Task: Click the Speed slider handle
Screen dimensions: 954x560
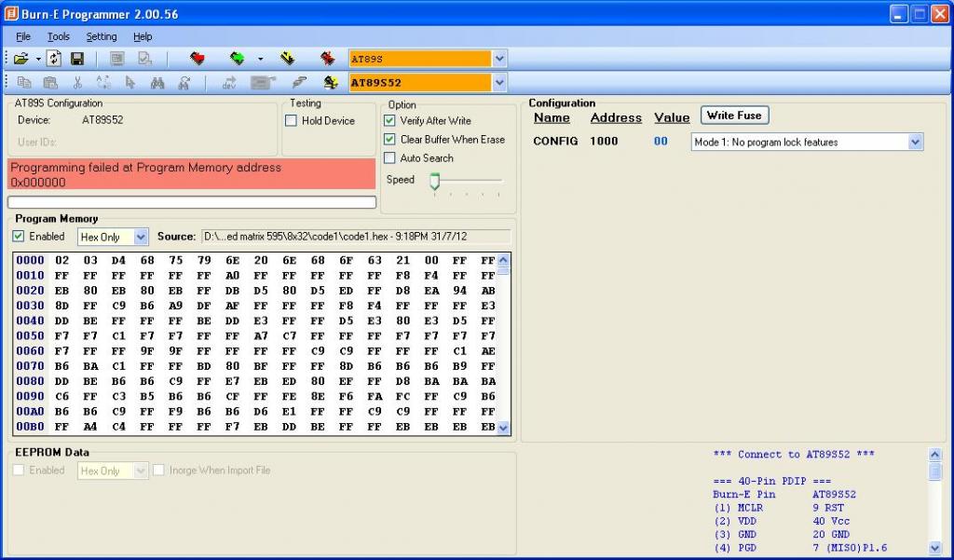Action: tap(434, 181)
